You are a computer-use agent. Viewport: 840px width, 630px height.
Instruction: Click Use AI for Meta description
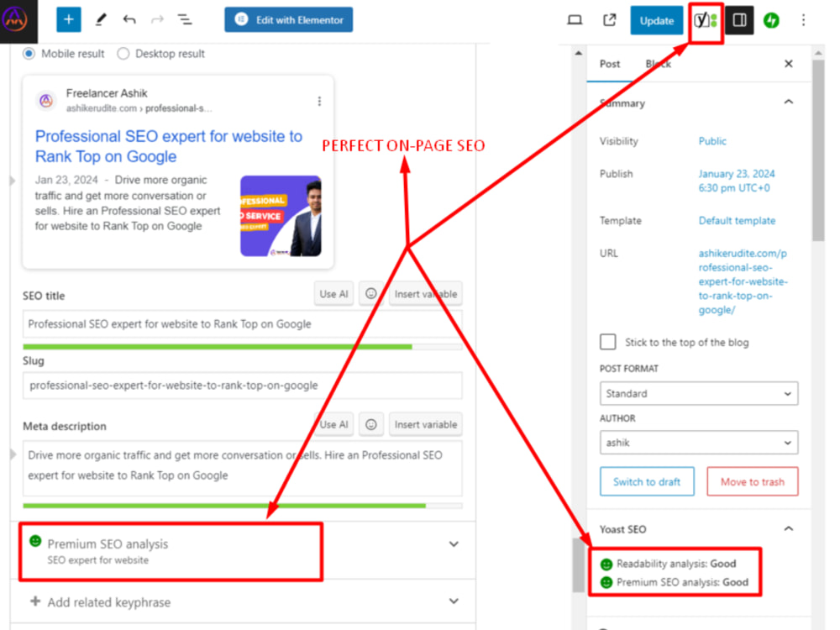[333, 424]
